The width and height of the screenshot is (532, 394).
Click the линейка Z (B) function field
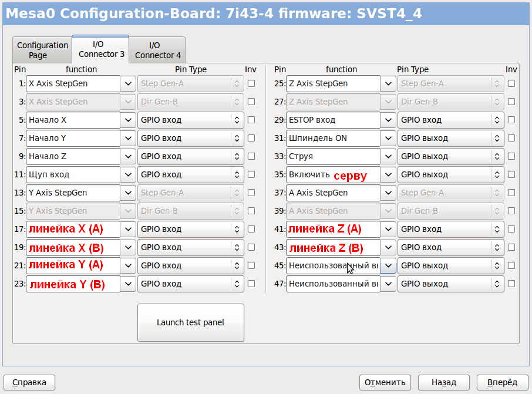pos(333,247)
